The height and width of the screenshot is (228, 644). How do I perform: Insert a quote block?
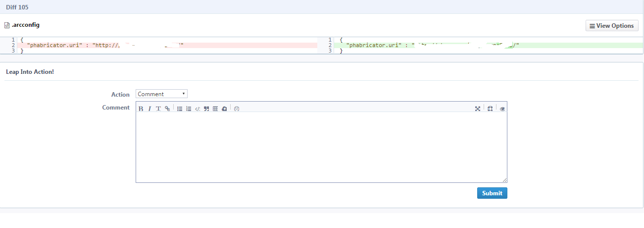206,109
